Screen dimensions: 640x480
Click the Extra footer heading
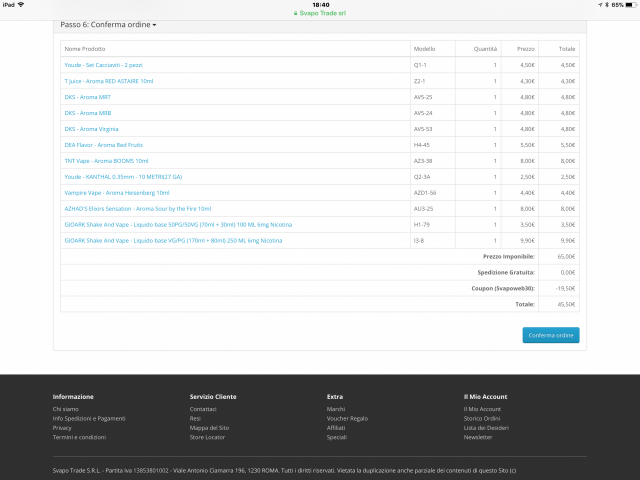tap(335, 396)
